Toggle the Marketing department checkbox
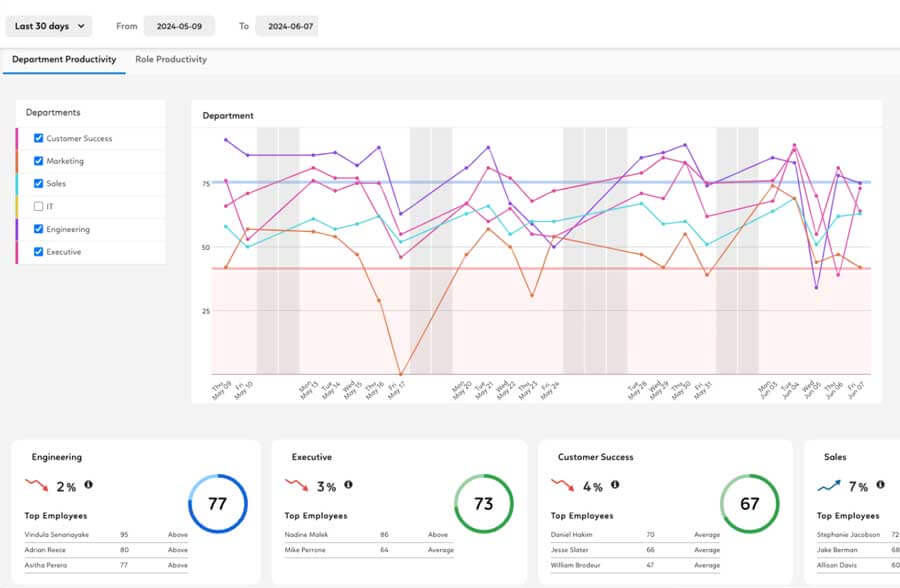This screenshot has width=900, height=588. [38, 161]
